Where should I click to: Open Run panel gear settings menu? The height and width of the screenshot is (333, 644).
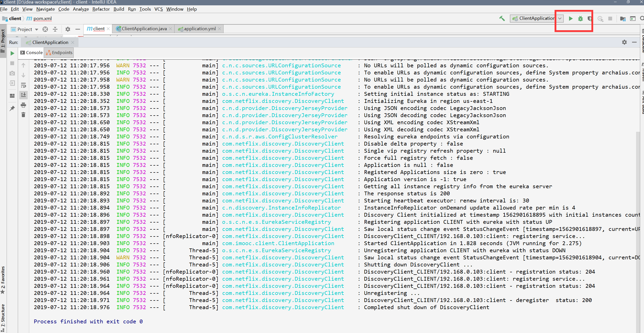624,42
